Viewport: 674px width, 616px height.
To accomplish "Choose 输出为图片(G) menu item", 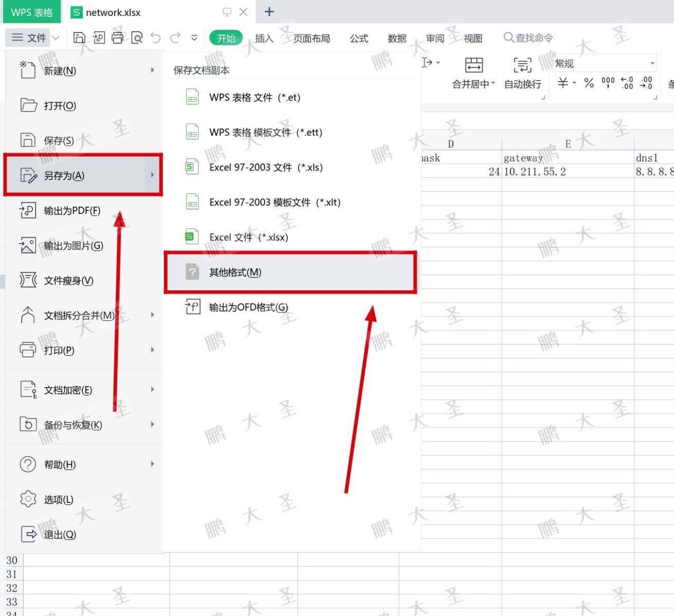I will click(83, 245).
